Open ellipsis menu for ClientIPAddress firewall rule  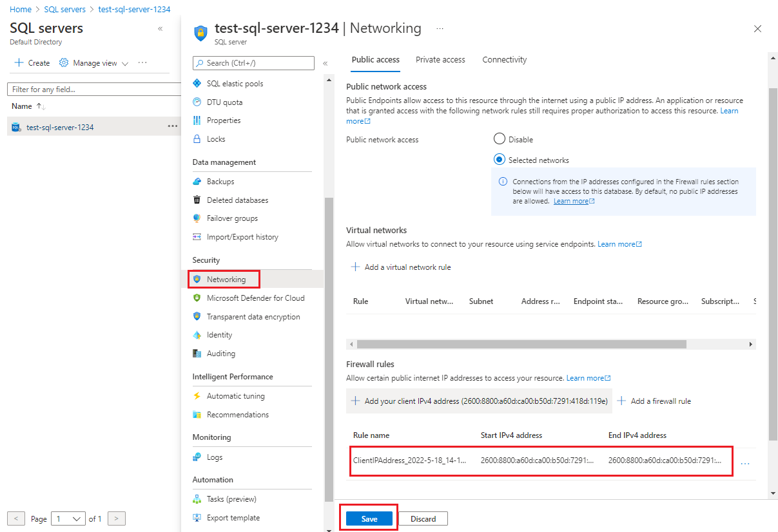pyautogui.click(x=745, y=463)
